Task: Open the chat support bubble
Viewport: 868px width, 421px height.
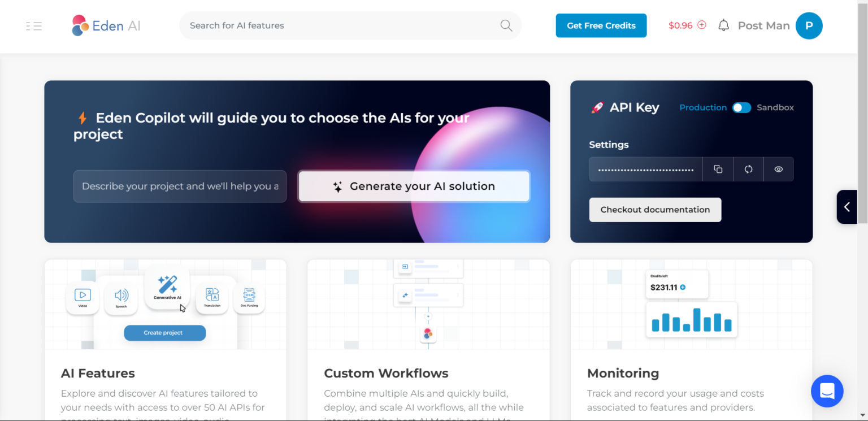Action: pos(827,391)
